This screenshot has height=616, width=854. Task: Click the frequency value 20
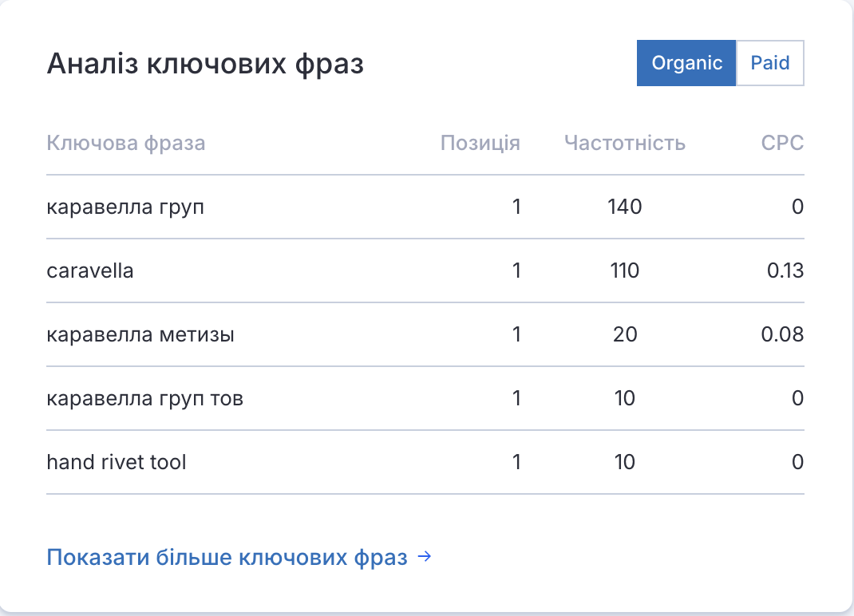[x=625, y=334]
